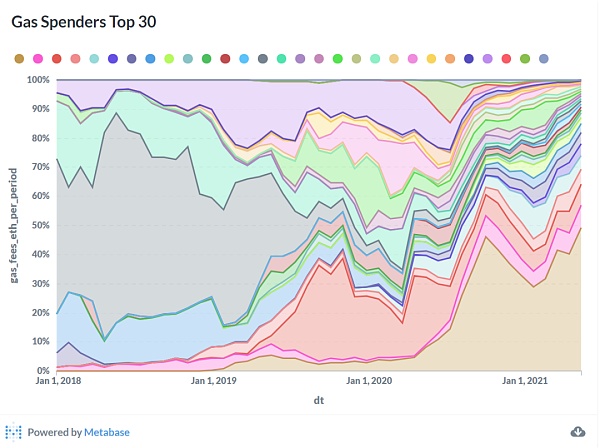Screen dimensions: 600x448
Task: Toggle the orange legend dot
Action: tap(450, 59)
